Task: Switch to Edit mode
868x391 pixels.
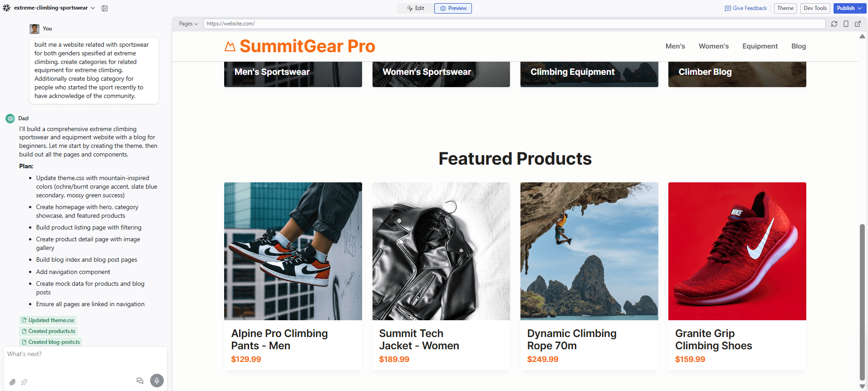Action: [416, 8]
